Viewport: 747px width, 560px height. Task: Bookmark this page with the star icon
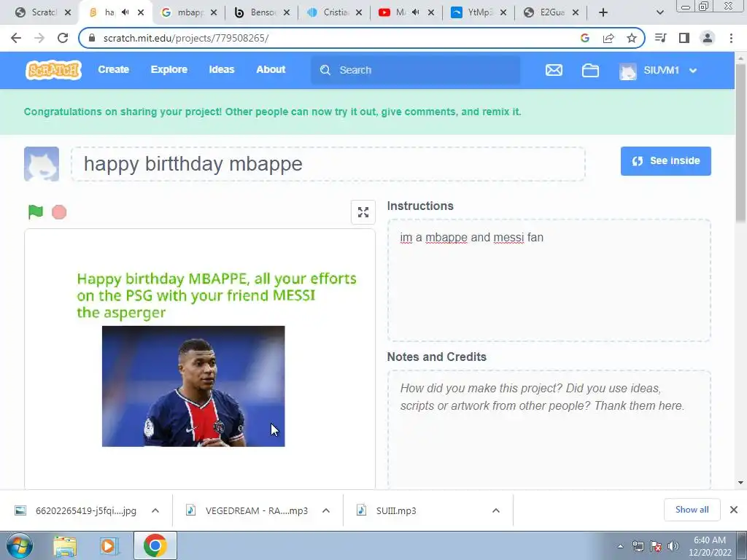[632, 38]
